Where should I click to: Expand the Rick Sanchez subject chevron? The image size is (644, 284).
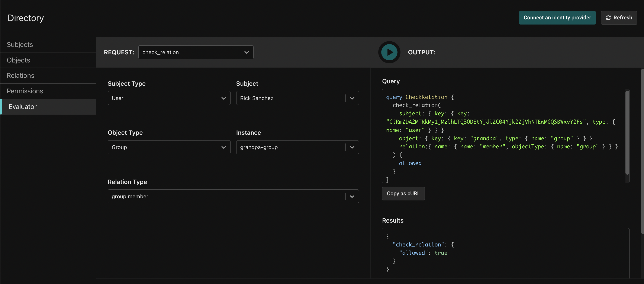pos(352,98)
